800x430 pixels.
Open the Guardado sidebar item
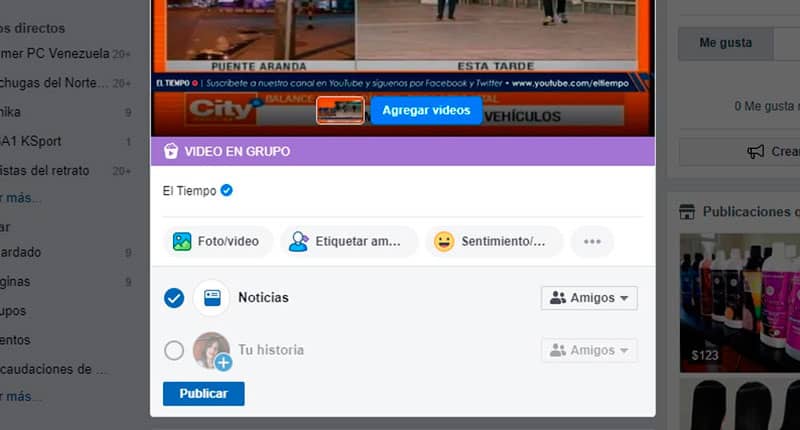coord(20,252)
